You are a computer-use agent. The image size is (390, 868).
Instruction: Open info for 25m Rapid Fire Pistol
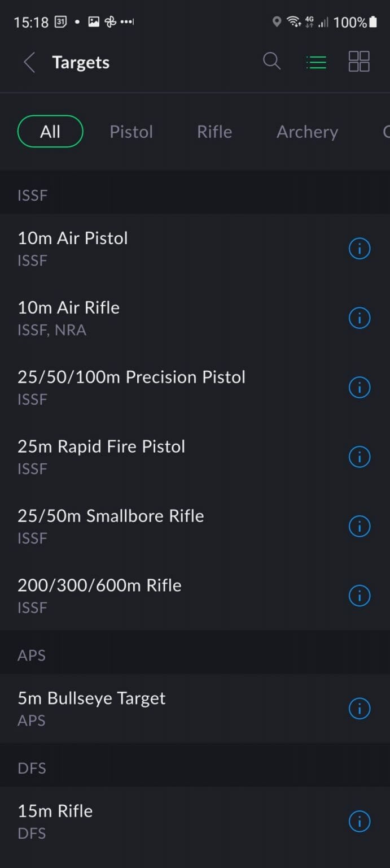click(x=360, y=457)
